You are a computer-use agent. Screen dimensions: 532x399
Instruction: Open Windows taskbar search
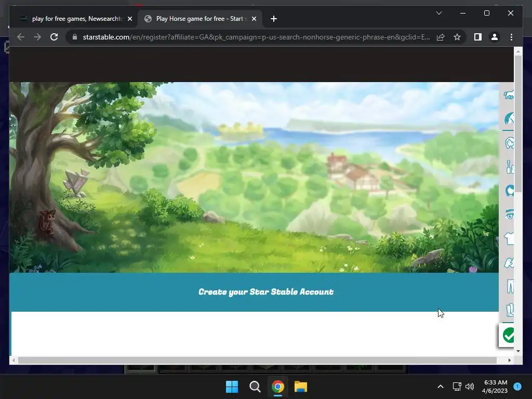click(255, 387)
